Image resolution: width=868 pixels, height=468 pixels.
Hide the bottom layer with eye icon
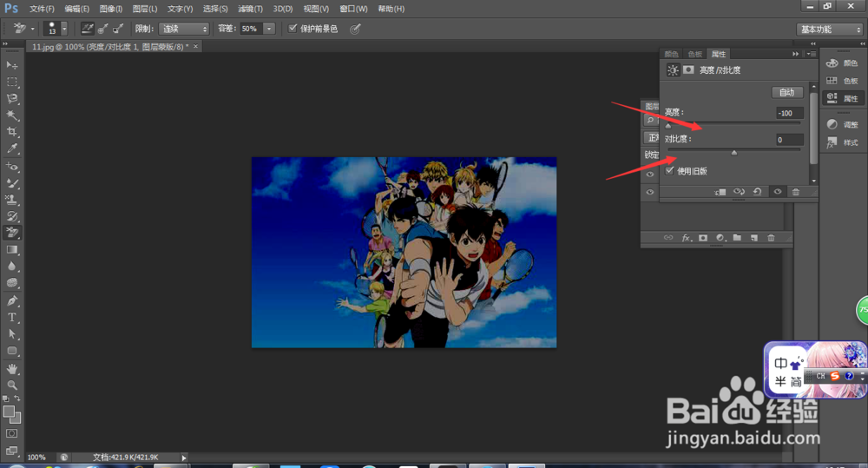(650, 192)
